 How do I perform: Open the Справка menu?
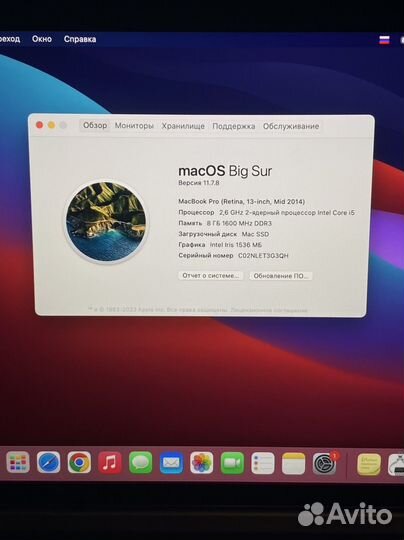(80, 39)
